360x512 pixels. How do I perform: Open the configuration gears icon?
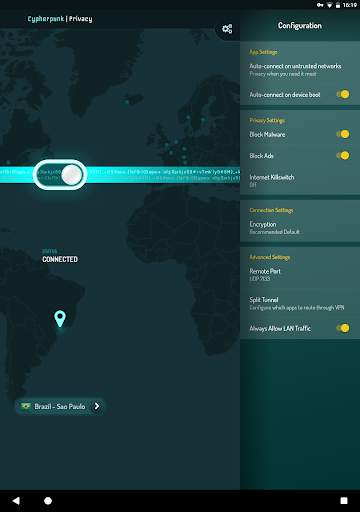coord(227,29)
